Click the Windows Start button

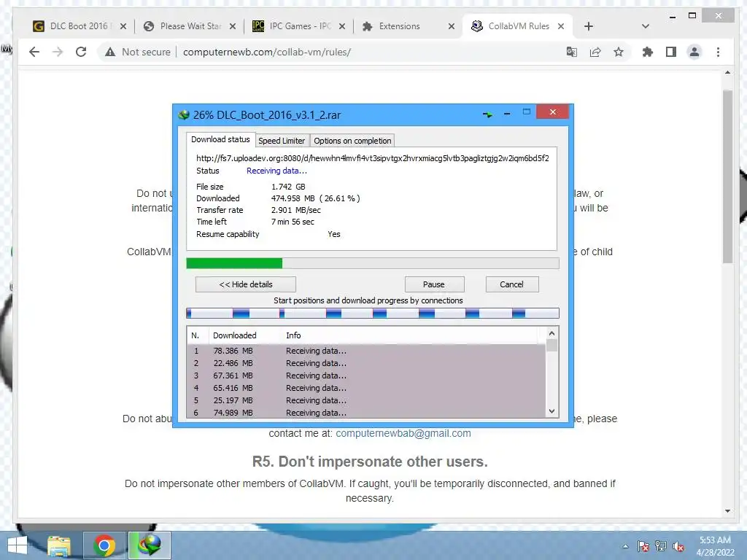[18, 545]
